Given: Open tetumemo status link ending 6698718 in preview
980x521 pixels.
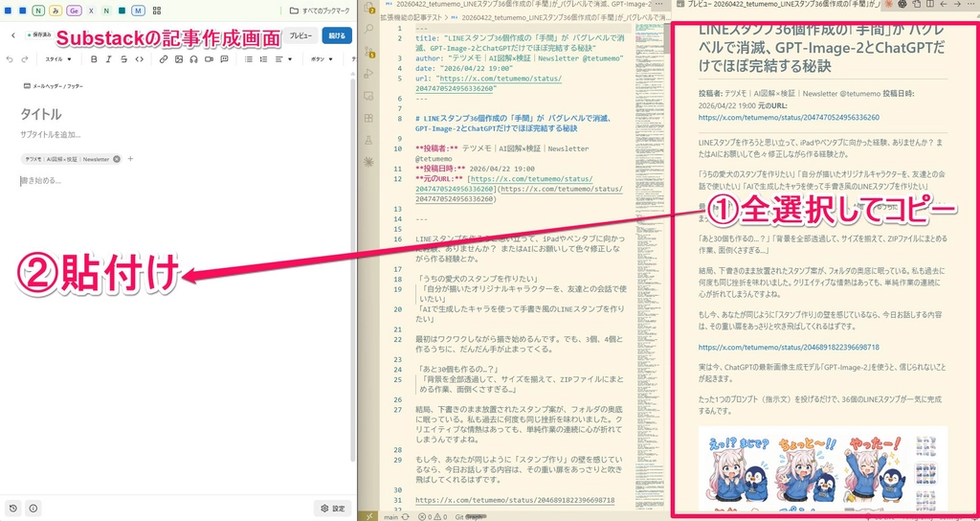Looking at the screenshot, I should point(789,347).
